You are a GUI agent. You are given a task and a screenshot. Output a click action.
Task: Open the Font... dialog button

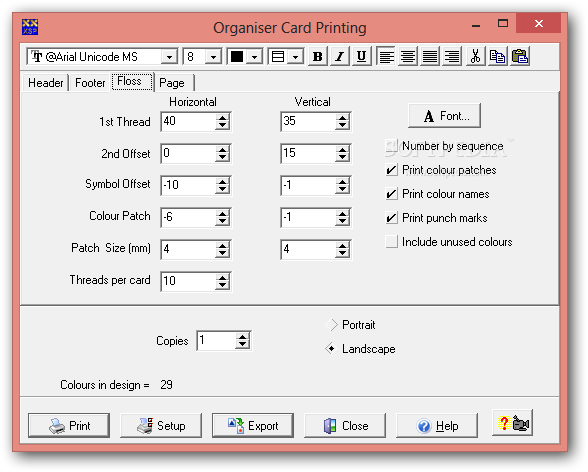pyautogui.click(x=444, y=116)
